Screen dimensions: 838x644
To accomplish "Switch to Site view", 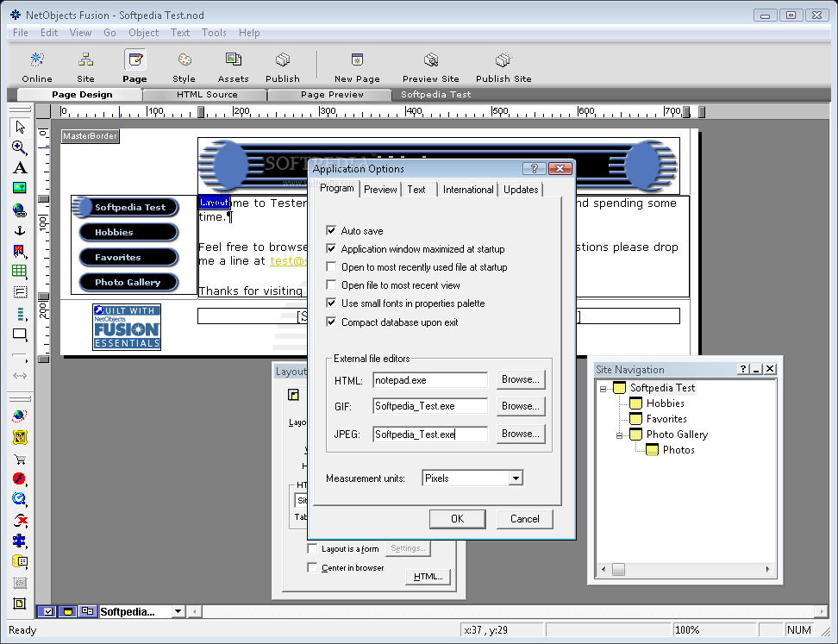I will [x=85, y=66].
